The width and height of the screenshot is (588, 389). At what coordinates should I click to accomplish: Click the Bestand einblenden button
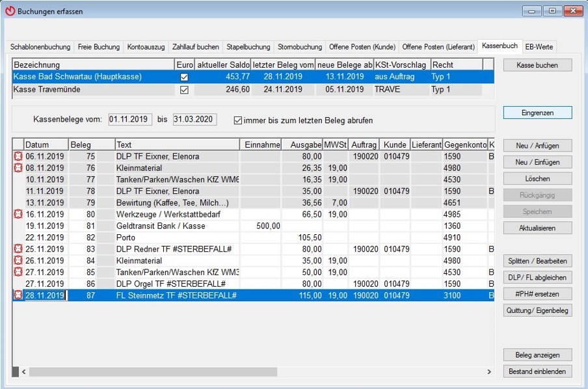[x=537, y=371]
